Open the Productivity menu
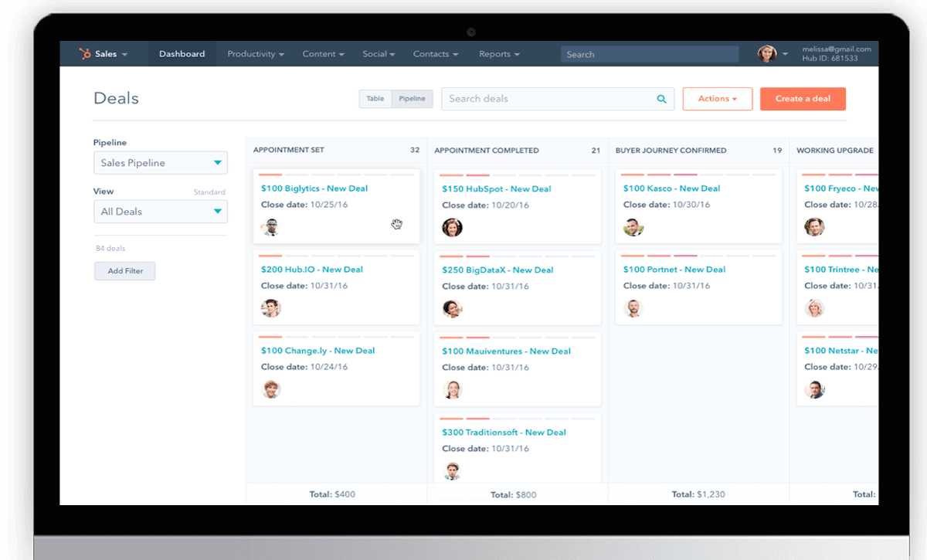The image size is (927, 560). 256,54
